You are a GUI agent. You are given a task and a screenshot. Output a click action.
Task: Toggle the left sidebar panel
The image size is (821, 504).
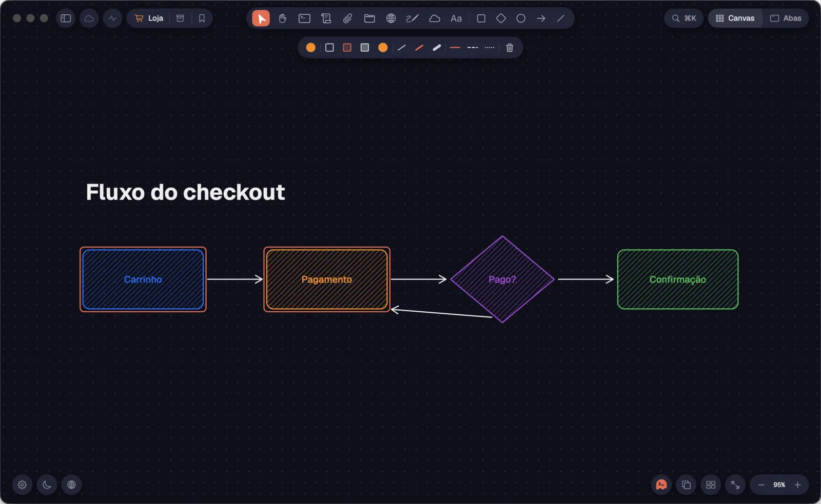coord(66,18)
